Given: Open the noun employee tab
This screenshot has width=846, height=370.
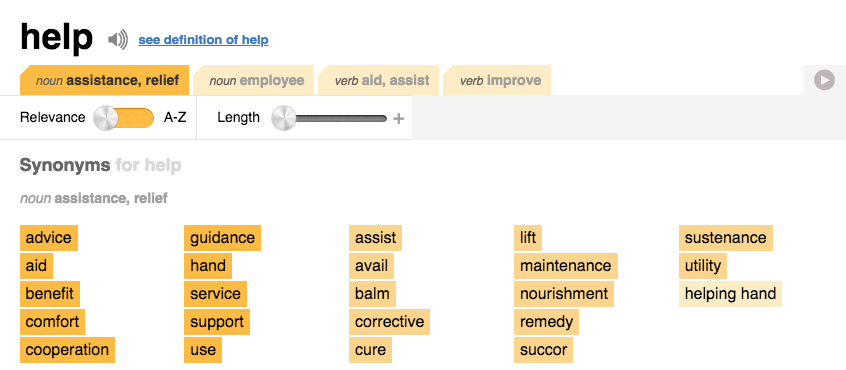Looking at the screenshot, I should pyautogui.click(x=254, y=80).
